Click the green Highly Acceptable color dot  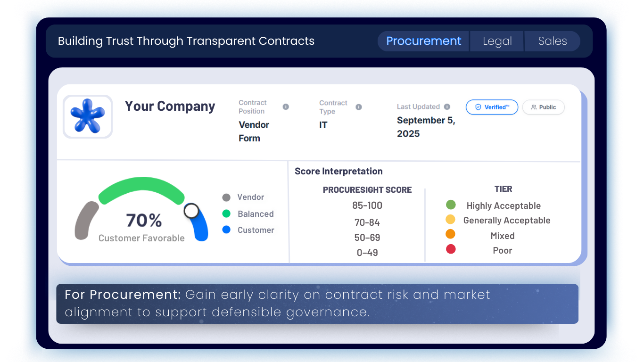(x=451, y=205)
